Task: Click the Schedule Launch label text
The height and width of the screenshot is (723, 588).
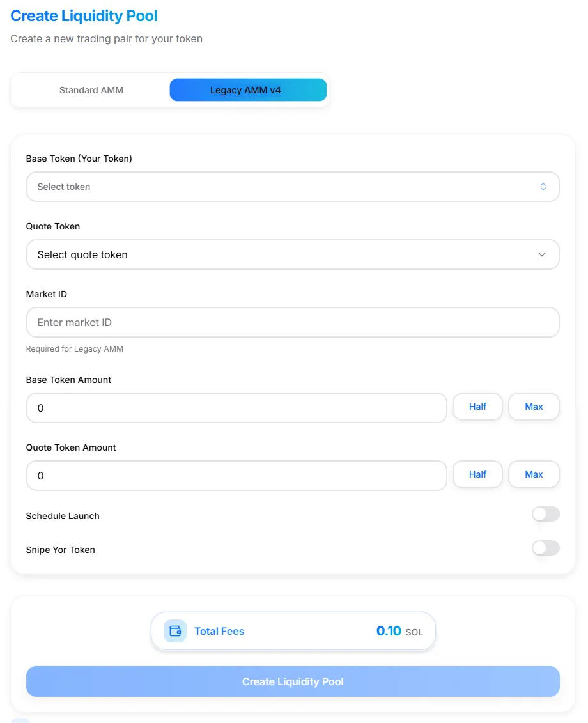Action: tap(63, 516)
